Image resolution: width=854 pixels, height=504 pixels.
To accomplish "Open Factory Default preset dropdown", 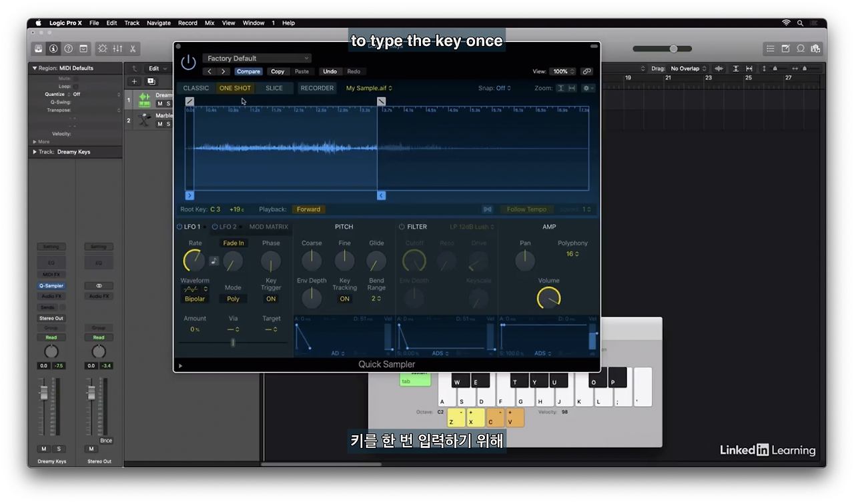I will click(257, 59).
